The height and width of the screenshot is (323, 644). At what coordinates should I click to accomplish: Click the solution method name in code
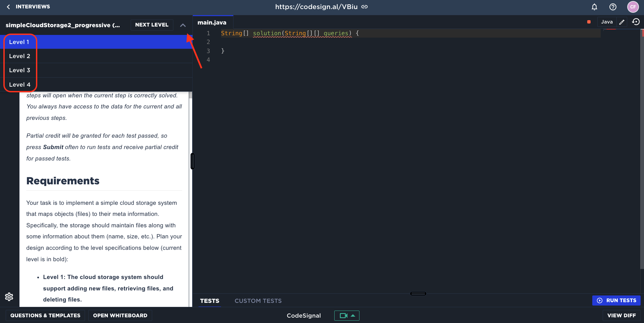[267, 33]
